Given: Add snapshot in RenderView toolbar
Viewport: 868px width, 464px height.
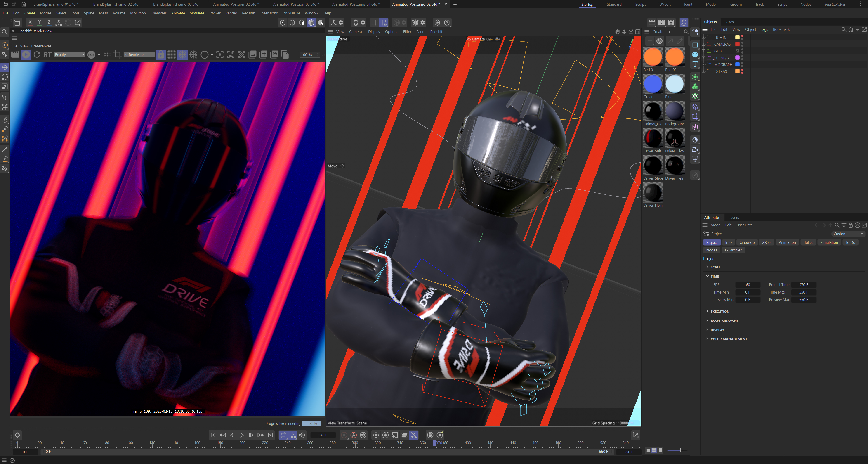Looking at the screenshot, I should (264, 54).
